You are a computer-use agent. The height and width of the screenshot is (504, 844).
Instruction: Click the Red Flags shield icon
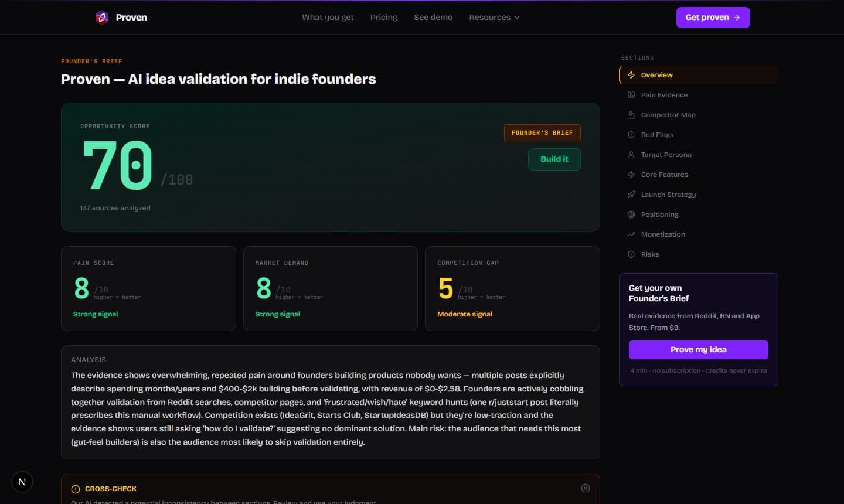click(x=631, y=135)
